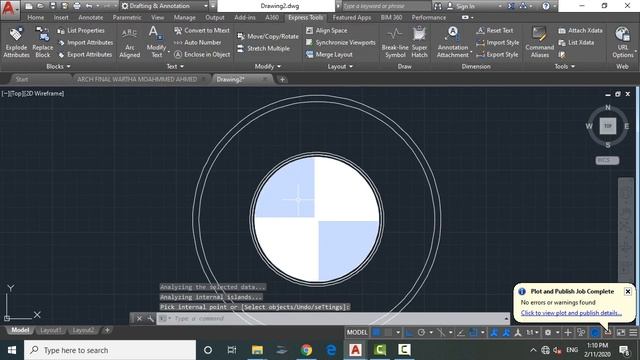Select the Replace Block tool
The width and height of the screenshot is (640, 360).
pos(43,42)
